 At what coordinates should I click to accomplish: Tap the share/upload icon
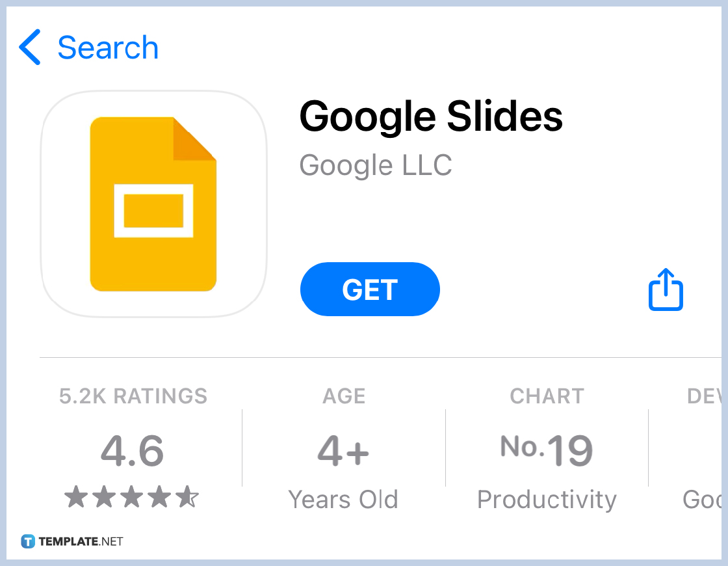pos(665,290)
